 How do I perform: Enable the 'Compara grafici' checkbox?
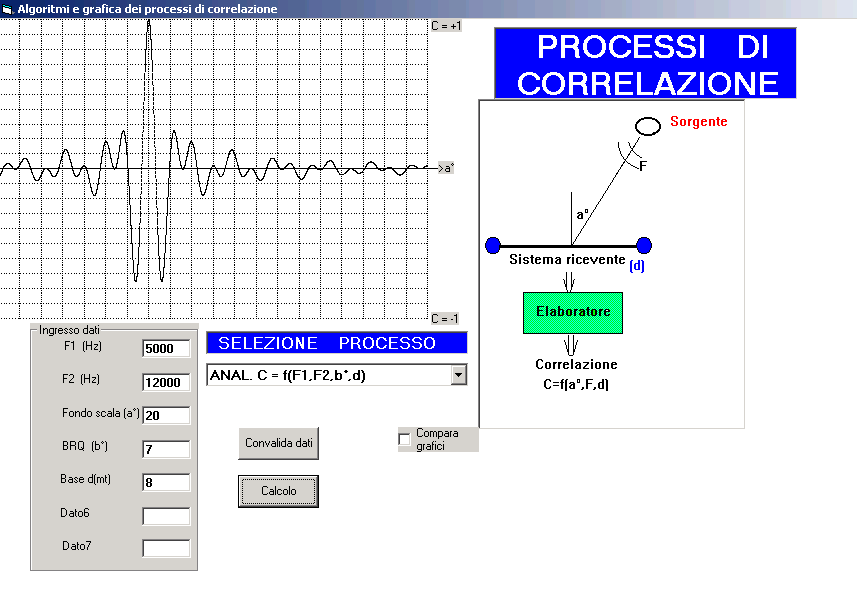(x=404, y=440)
